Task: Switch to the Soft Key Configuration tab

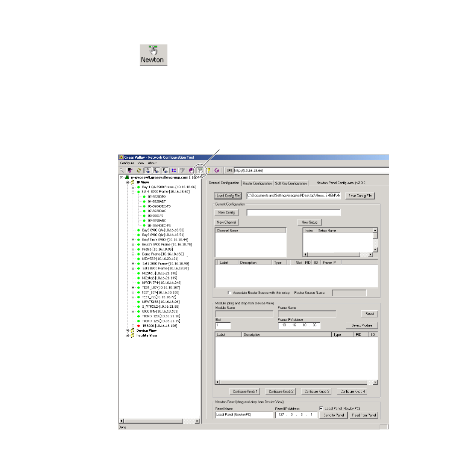Action: (291, 183)
